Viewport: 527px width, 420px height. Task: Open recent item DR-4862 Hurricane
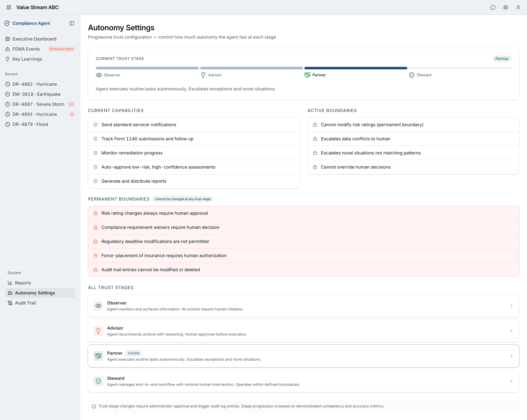click(x=40, y=84)
